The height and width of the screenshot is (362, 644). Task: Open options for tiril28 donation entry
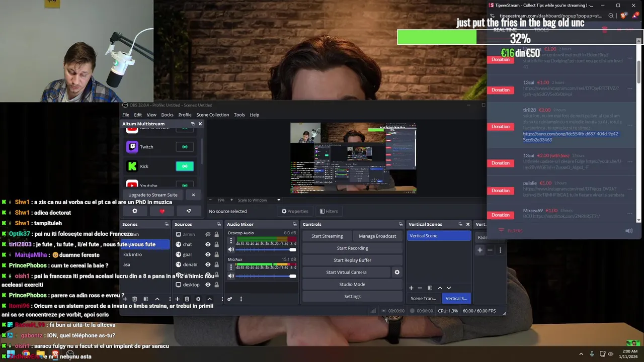tap(629, 125)
